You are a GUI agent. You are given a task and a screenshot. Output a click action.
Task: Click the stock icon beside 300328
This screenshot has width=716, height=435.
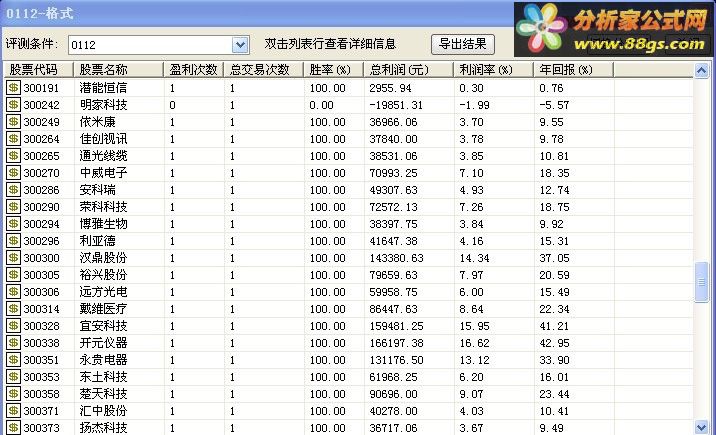13,325
